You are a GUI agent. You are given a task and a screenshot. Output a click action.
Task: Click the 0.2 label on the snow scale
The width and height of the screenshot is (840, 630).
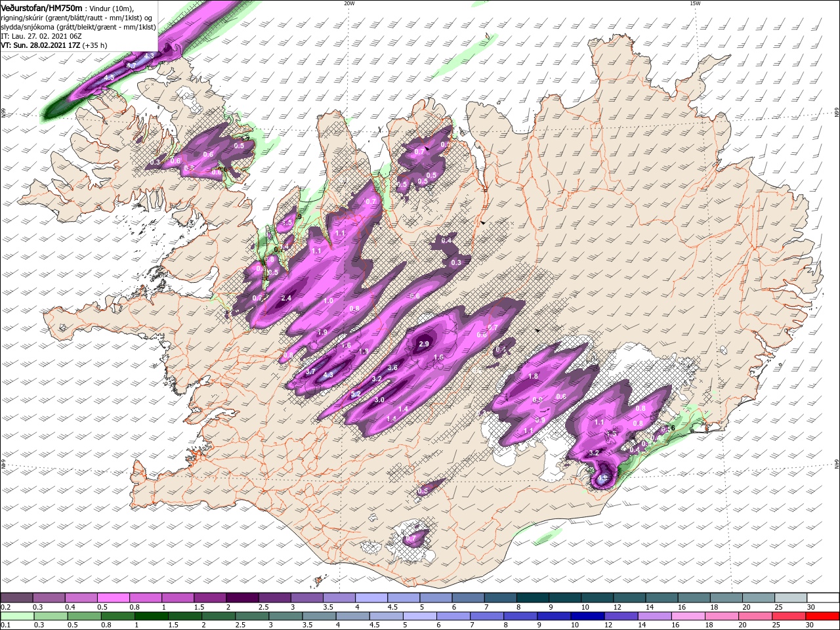click(5, 607)
